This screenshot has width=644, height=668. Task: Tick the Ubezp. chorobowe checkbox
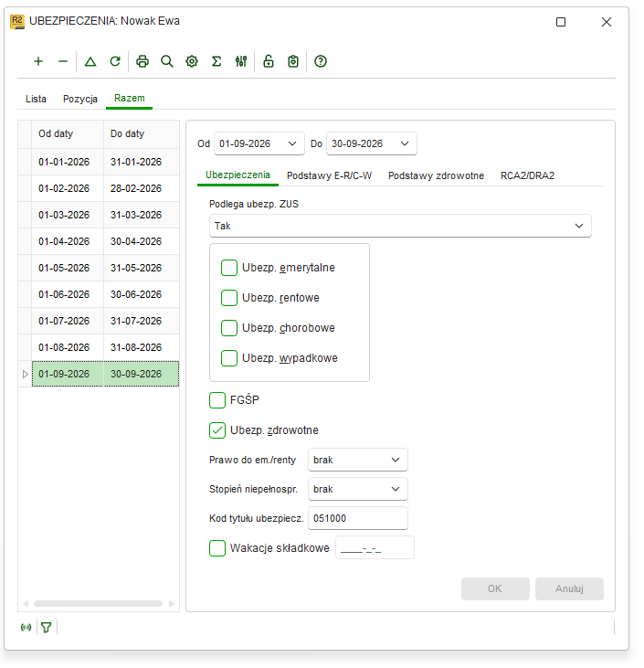(229, 328)
